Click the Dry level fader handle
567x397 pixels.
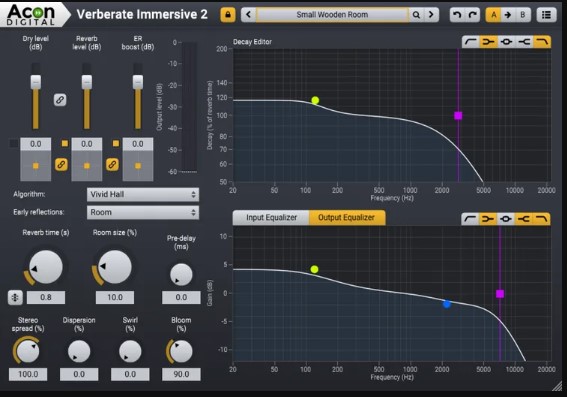pos(35,82)
